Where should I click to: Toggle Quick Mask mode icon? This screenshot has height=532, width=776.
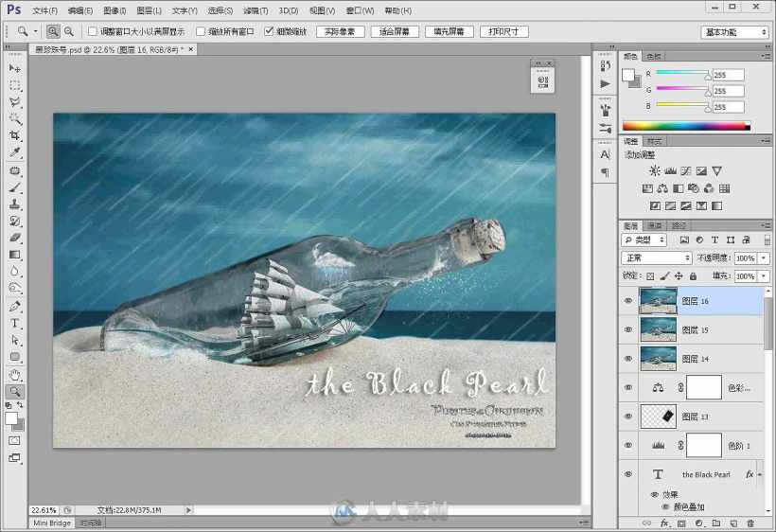tap(15, 441)
